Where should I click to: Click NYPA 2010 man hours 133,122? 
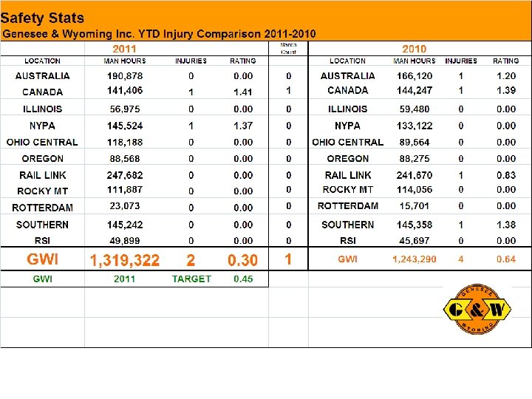(415, 126)
